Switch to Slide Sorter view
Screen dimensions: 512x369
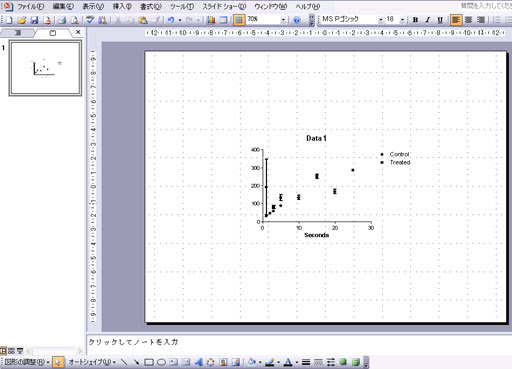click(x=11, y=351)
